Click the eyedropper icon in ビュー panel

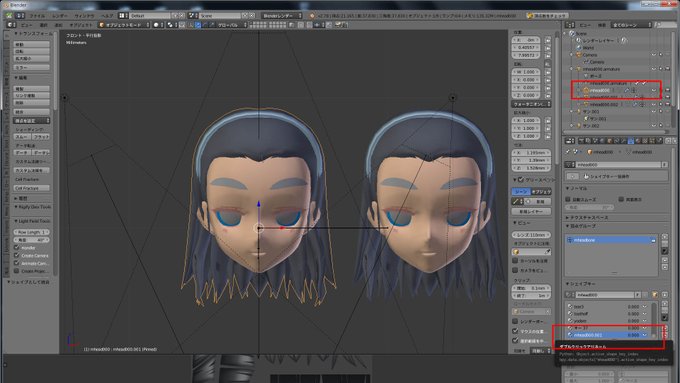point(548,252)
